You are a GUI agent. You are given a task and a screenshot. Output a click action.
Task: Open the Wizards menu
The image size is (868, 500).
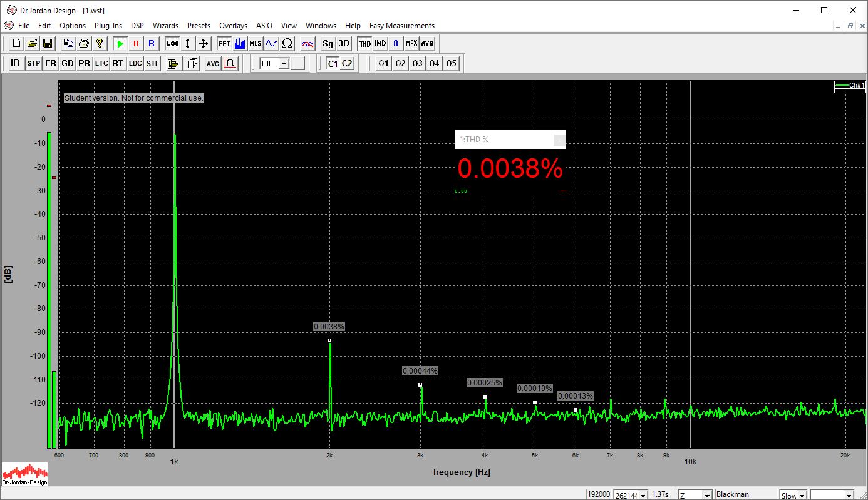pos(165,26)
